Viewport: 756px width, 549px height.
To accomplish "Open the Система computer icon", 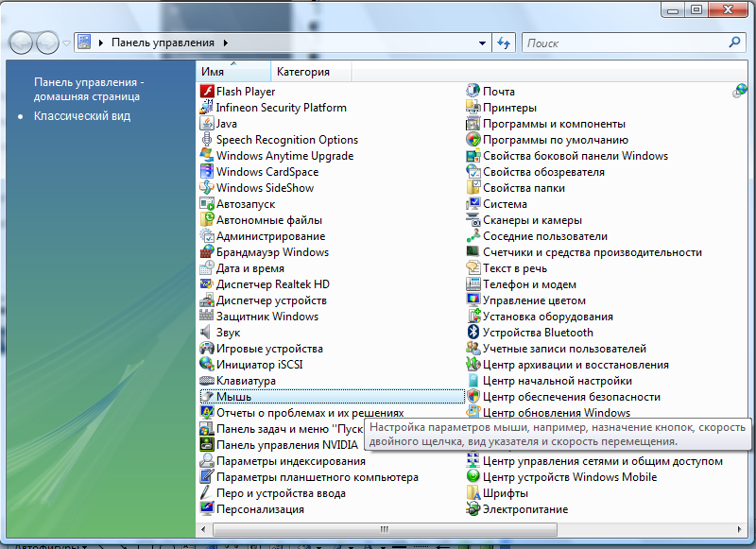I will 473,204.
